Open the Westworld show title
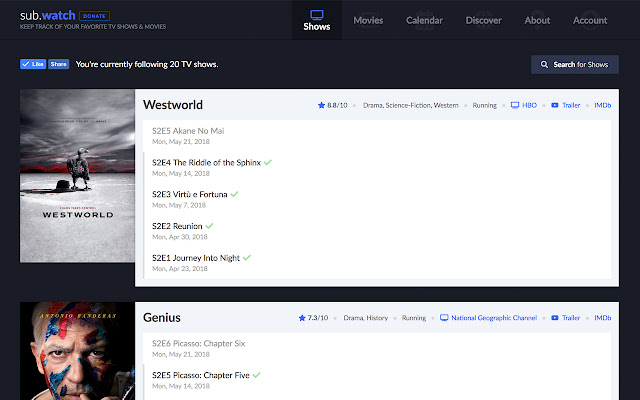Viewport: 640px width, 400px height. pyautogui.click(x=173, y=105)
